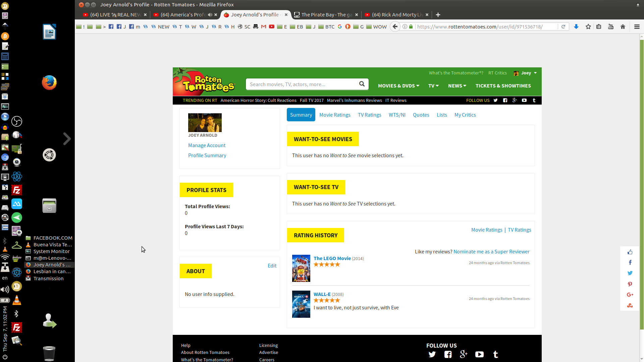Select the Summary tab
Viewport: 644px width, 362px height.
click(x=301, y=115)
